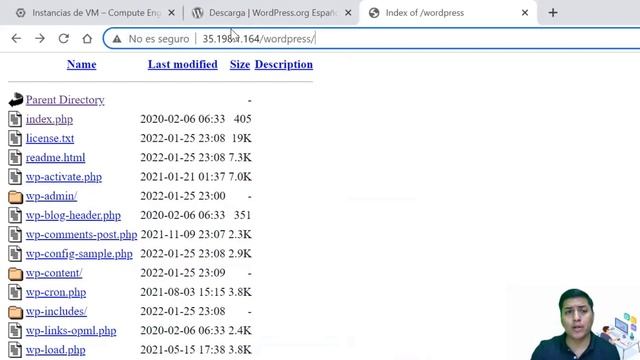This screenshot has height=360, width=640.
Task: Open wp-cron.php
Action: (x=56, y=292)
